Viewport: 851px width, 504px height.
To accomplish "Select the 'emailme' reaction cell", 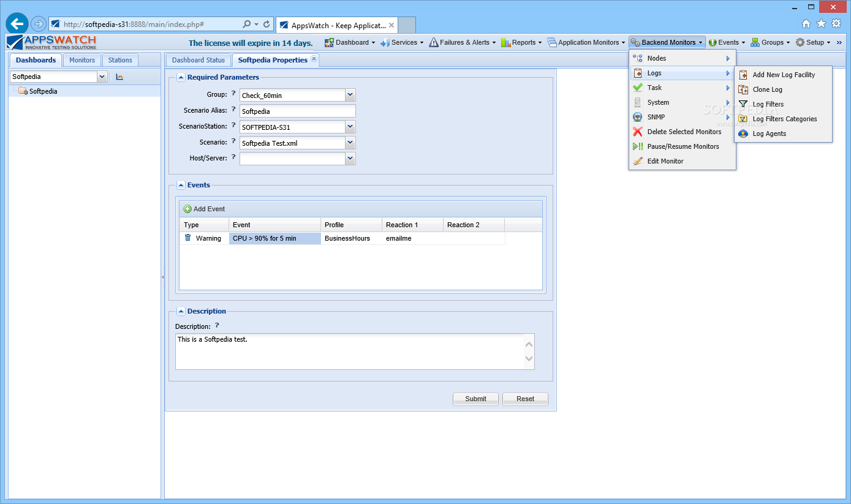I will point(413,238).
